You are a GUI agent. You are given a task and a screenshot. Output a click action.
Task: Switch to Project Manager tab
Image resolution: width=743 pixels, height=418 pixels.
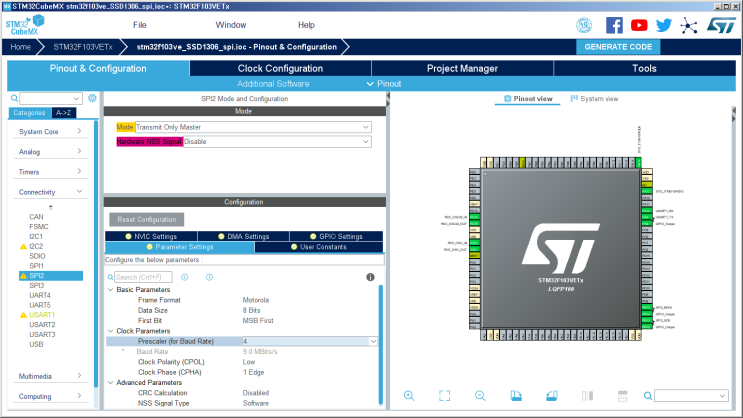tap(462, 68)
